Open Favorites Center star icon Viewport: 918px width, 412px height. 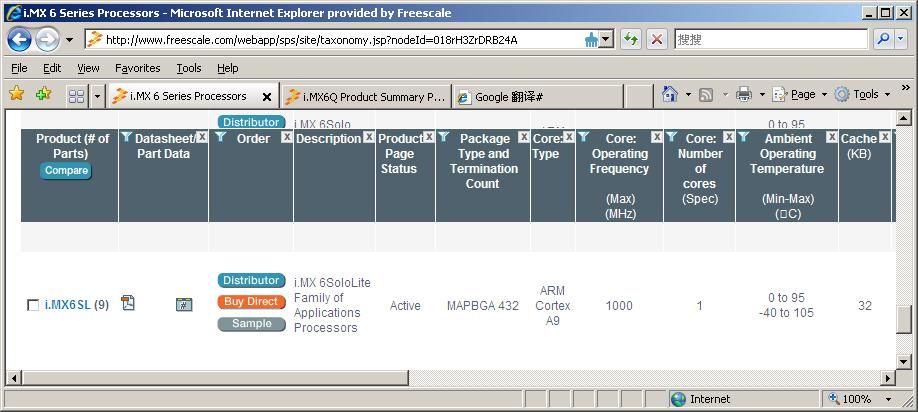tap(17, 94)
